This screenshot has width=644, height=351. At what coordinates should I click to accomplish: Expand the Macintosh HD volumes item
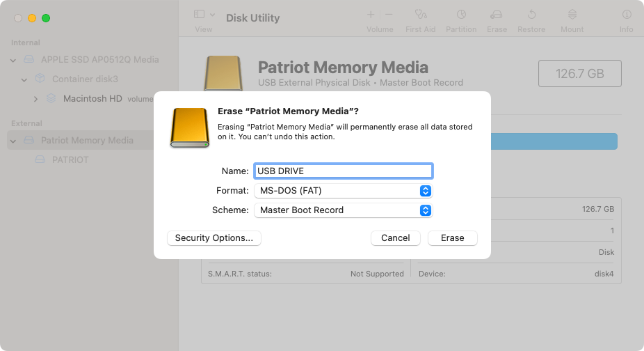36,99
